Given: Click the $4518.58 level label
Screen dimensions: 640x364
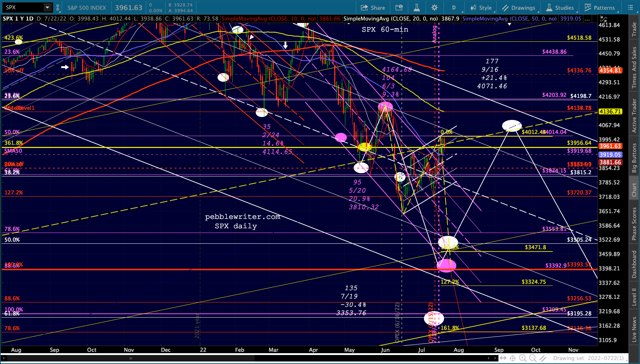Looking at the screenshot, I should (579, 38).
